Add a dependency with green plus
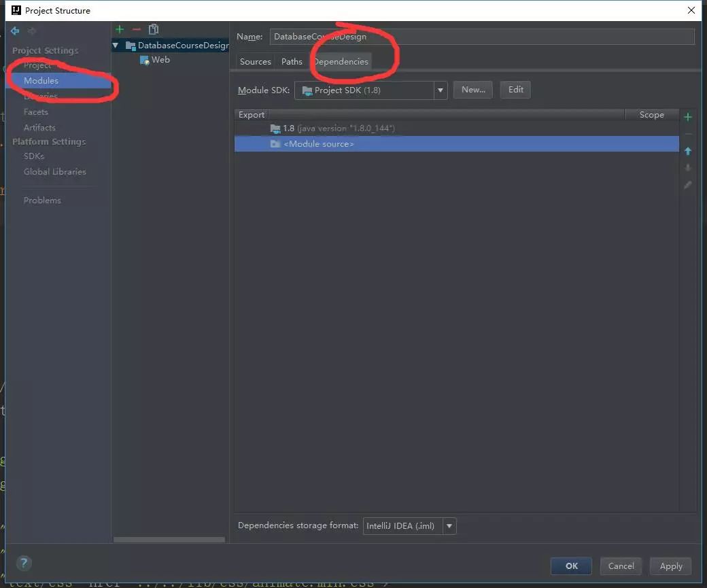This screenshot has width=707, height=588. click(x=687, y=117)
